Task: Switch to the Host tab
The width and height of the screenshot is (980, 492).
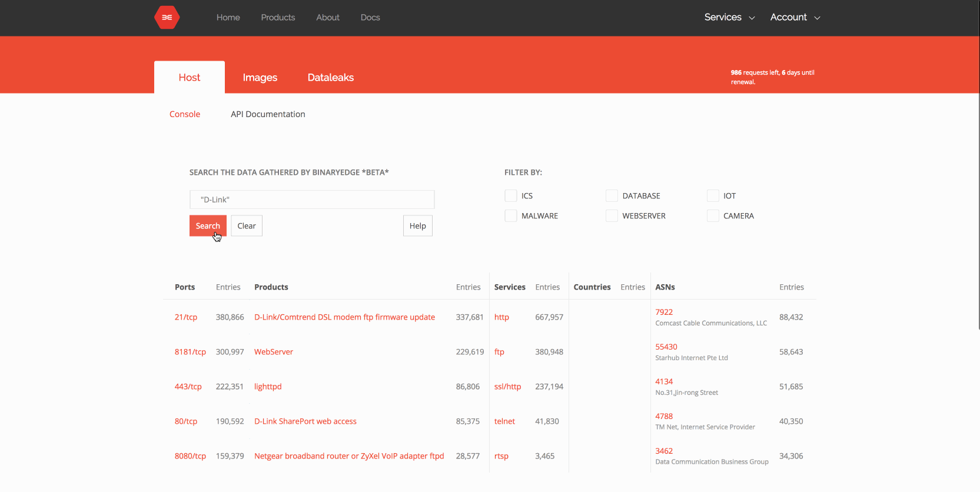Action: [x=190, y=77]
